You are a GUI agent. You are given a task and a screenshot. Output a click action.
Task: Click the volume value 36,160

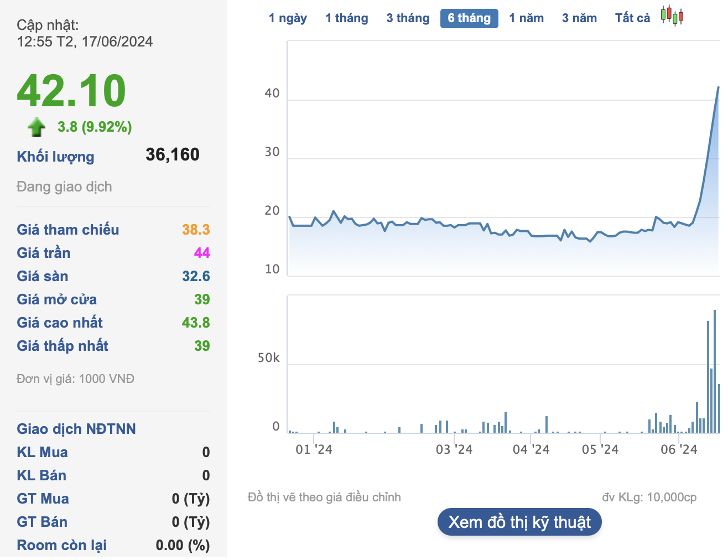(x=173, y=154)
